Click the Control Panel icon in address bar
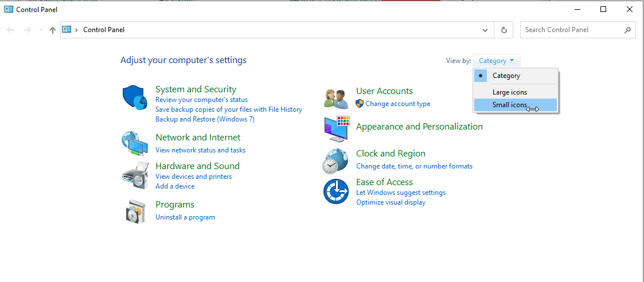The height and width of the screenshot is (282, 644). 67,30
